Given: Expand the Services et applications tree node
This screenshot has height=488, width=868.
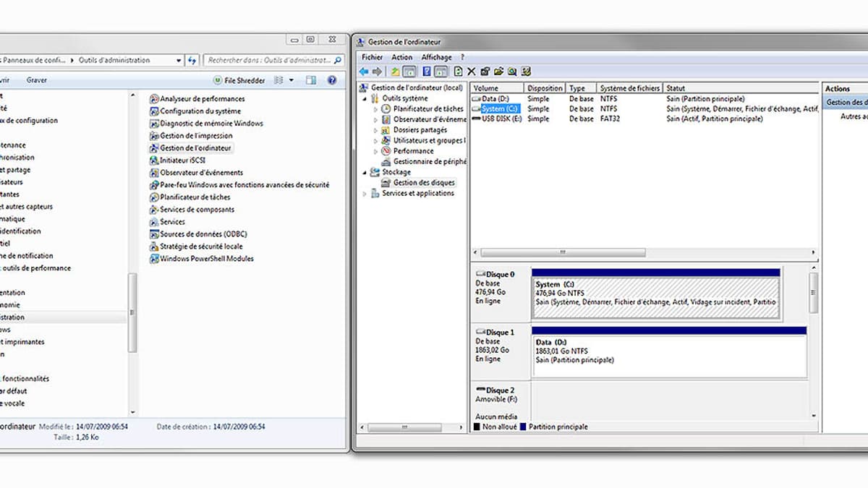Looking at the screenshot, I should [x=365, y=193].
